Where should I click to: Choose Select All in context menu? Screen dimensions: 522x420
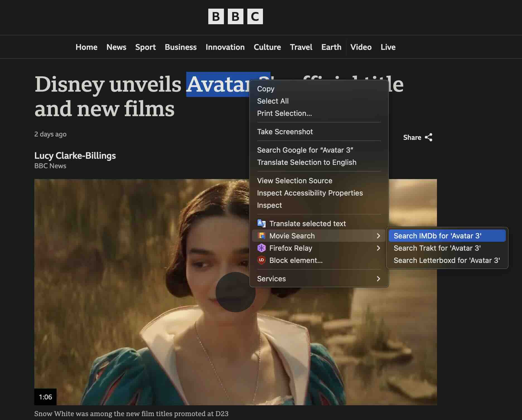coord(319,101)
